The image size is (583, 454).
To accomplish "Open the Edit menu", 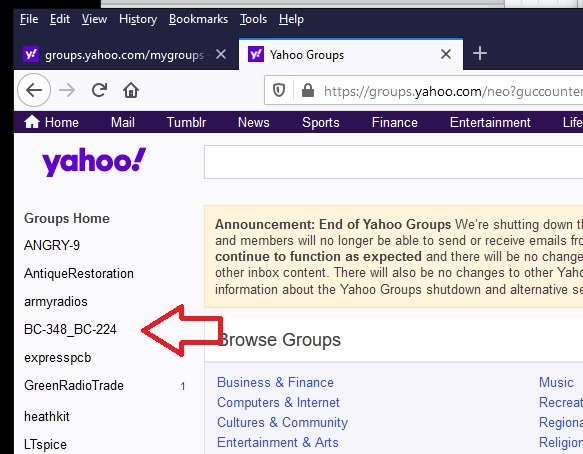I will 60,19.
